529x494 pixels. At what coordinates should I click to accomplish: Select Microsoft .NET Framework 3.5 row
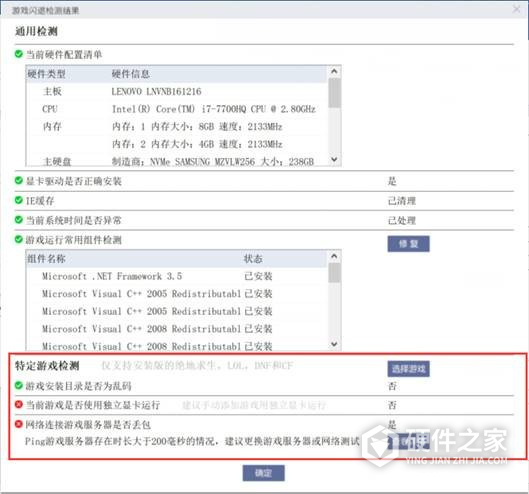tap(176, 276)
